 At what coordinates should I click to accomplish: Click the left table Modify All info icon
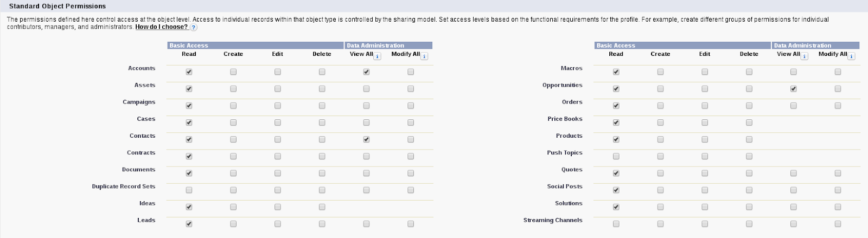pyautogui.click(x=424, y=56)
